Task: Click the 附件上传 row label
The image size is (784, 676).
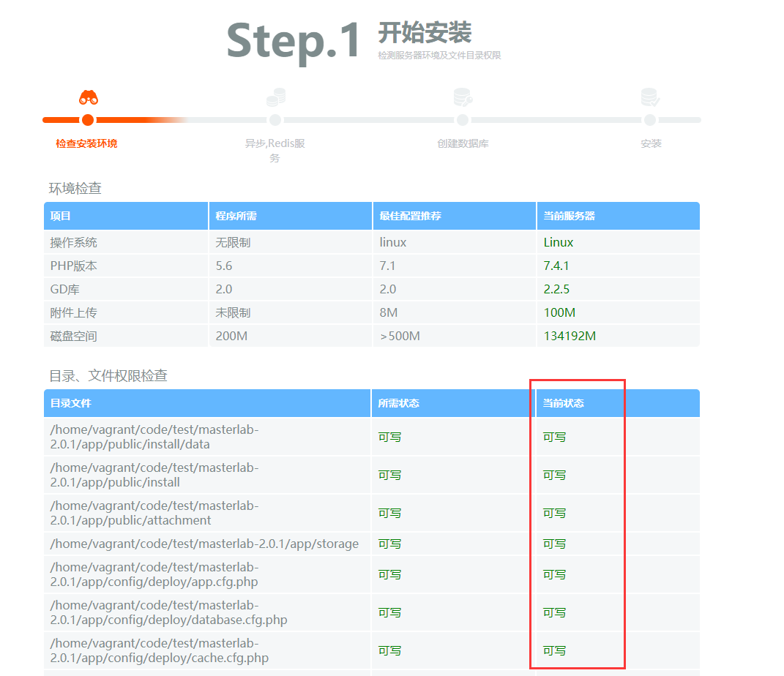Action: tap(73, 313)
